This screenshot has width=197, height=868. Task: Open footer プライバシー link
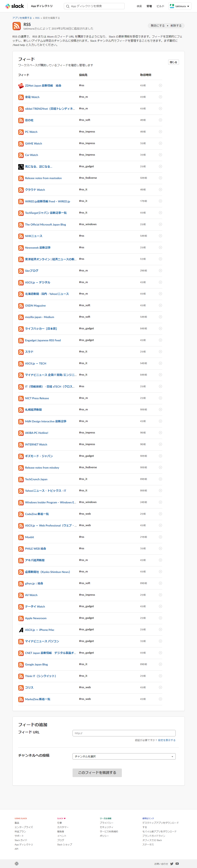pyautogui.click(x=107, y=822)
